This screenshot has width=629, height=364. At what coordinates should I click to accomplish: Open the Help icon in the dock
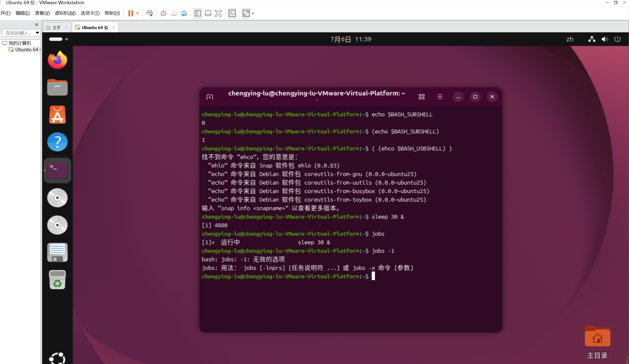57,142
